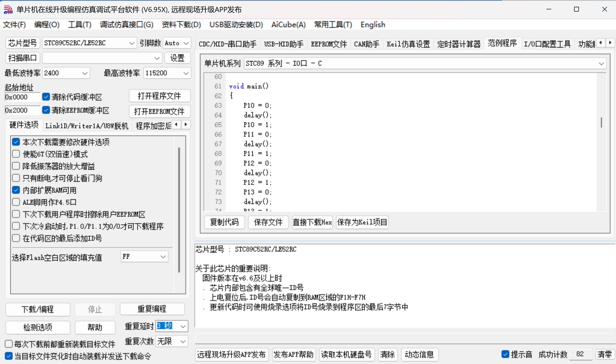The width and height of the screenshot is (616, 364).
Task: Open AiCube(A) menu
Action: pos(288,25)
